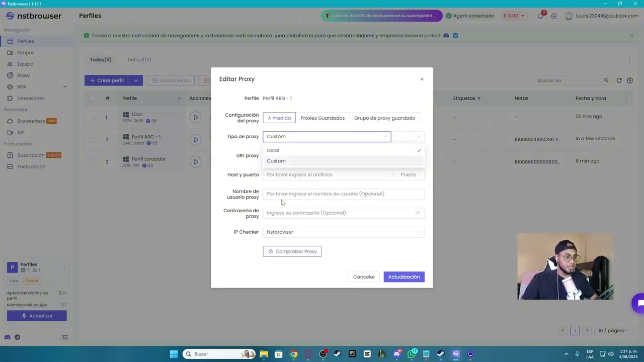Open Chrome from the taskbar
The image size is (644, 362).
293,354
